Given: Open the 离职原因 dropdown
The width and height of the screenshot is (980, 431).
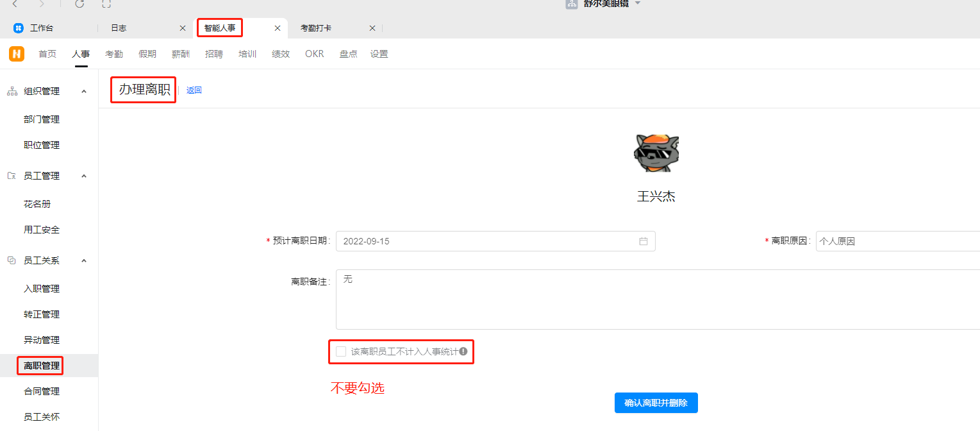Looking at the screenshot, I should [x=897, y=241].
